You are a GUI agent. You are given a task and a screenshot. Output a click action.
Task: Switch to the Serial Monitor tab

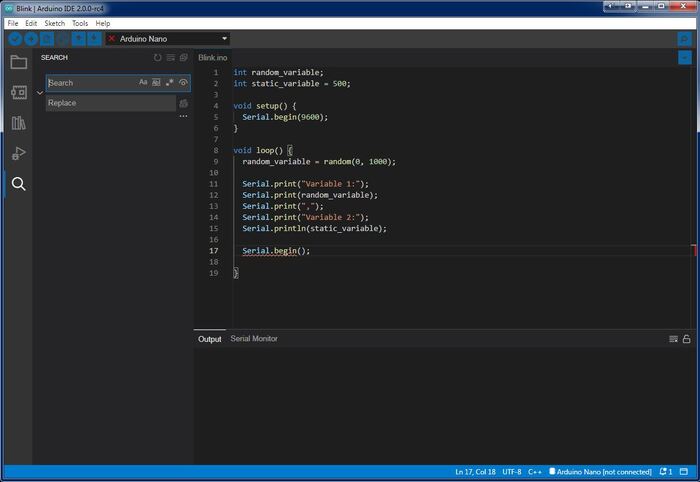pos(254,339)
